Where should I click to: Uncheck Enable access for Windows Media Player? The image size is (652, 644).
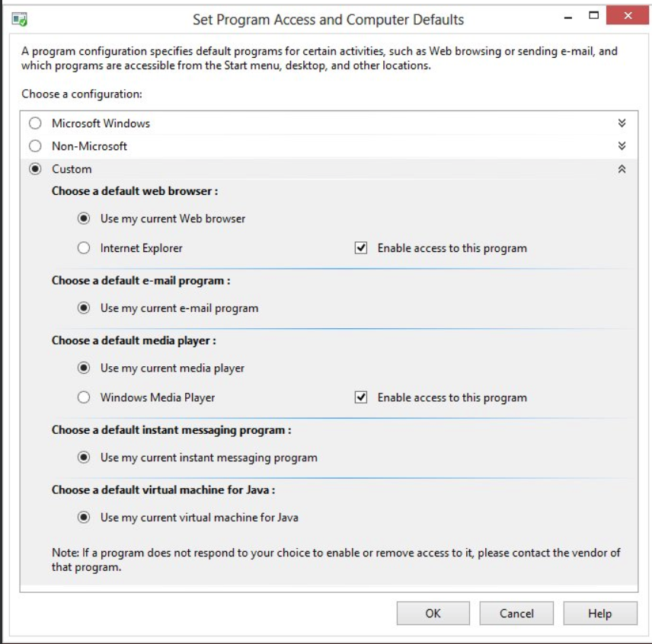click(361, 397)
